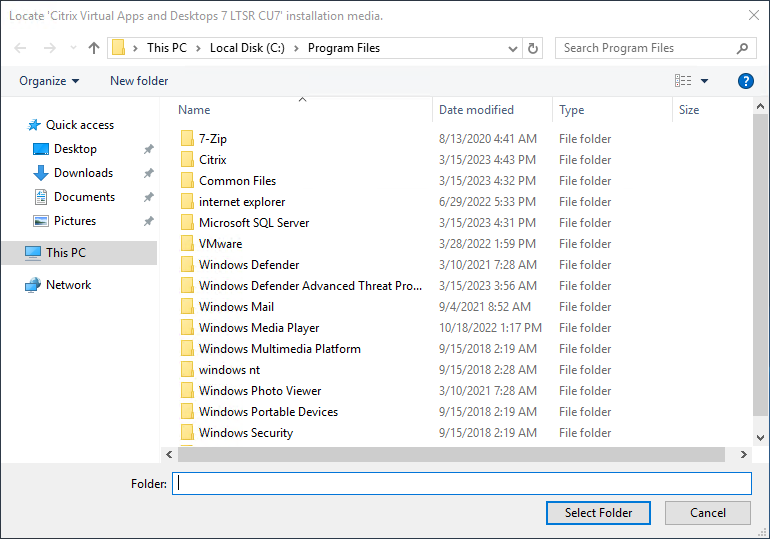
Task: Change view layout icon
Action: coord(683,81)
